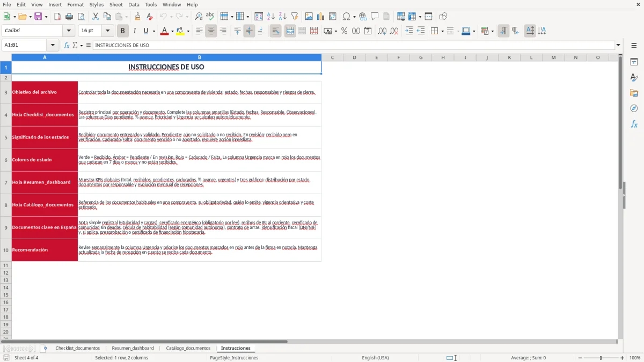Image resolution: width=644 pixels, height=362 pixels.
Task: Click in the formula input line
Action: 354,45
